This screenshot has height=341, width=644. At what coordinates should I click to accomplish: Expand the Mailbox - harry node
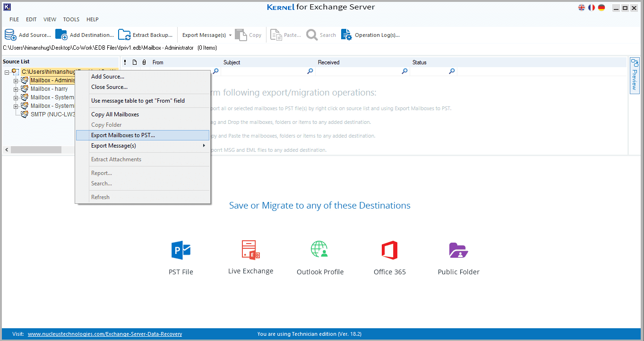[x=16, y=89]
